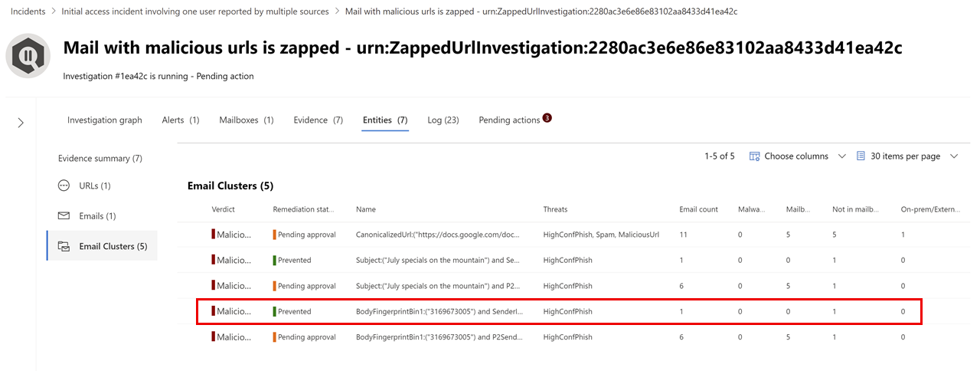The image size is (980, 371).
Task: Expand the left navigation chevron
Action: pos(21,123)
